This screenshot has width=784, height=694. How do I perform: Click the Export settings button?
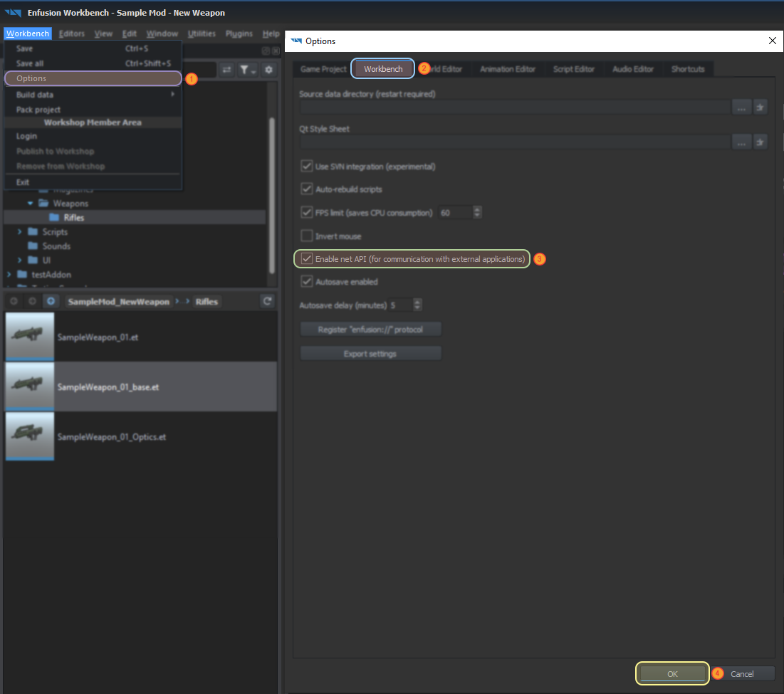[x=370, y=354]
